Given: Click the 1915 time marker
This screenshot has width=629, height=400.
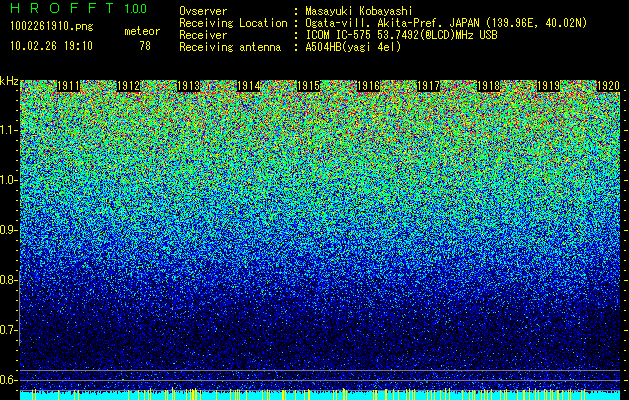Looking at the screenshot, I should point(308,86).
